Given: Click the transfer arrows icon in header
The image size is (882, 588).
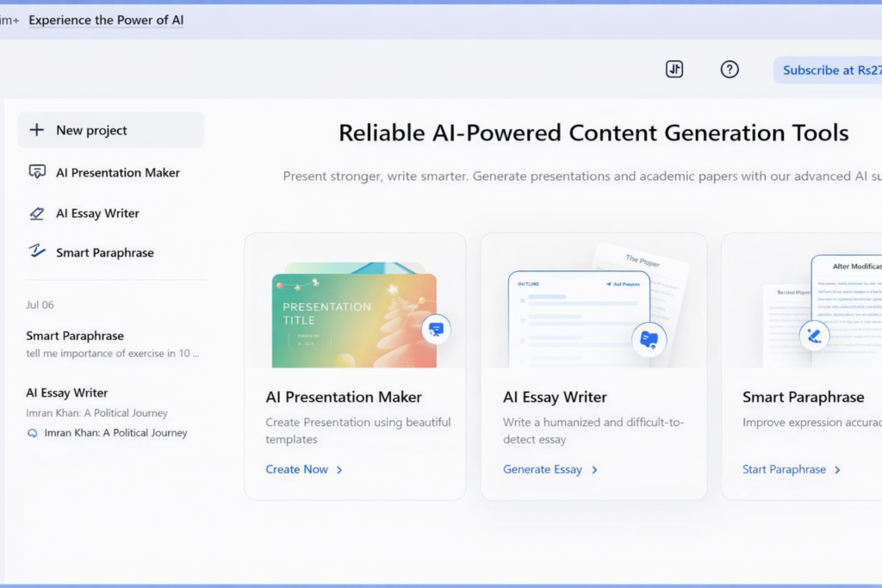Looking at the screenshot, I should (x=674, y=70).
